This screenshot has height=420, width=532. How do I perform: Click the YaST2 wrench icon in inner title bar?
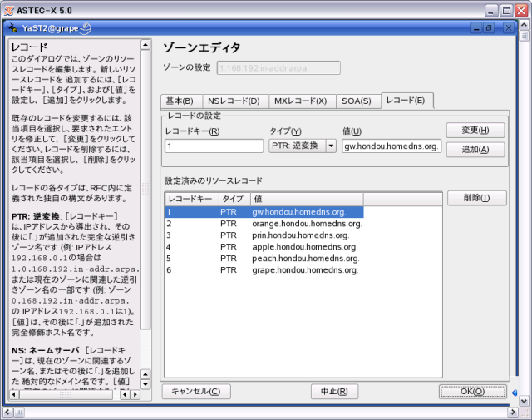click(x=12, y=27)
